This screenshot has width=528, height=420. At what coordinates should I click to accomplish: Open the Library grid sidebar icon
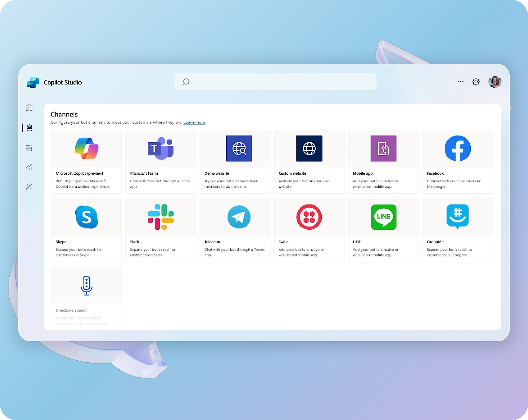tap(29, 148)
